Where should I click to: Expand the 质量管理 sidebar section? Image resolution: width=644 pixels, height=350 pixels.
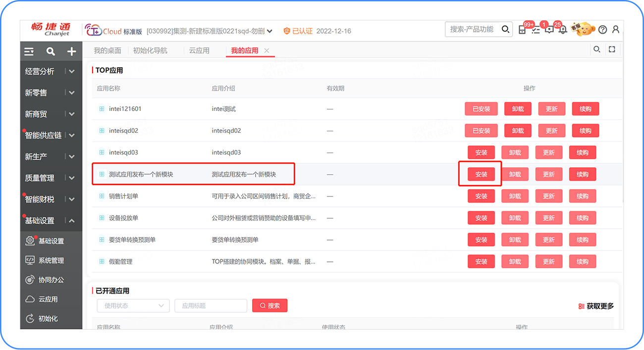(x=72, y=178)
